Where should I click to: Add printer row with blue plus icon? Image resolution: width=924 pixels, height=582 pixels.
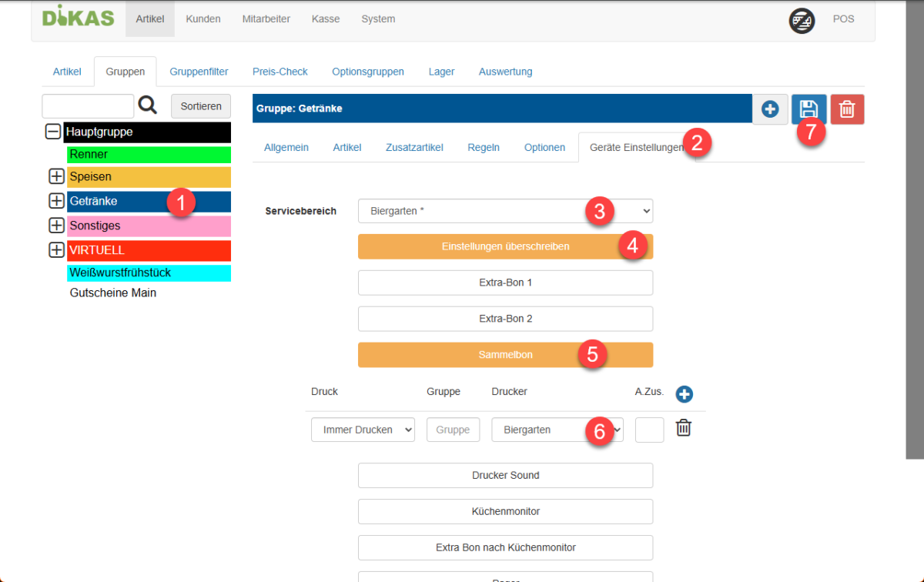pos(684,394)
